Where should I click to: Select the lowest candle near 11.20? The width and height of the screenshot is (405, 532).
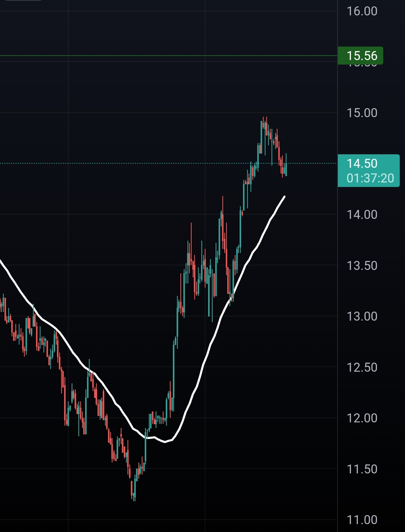tap(134, 492)
